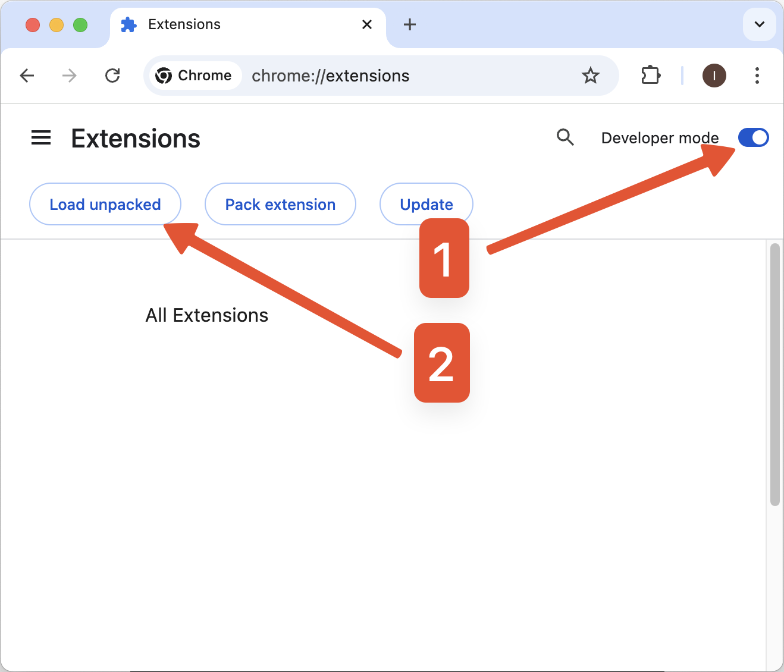Click the Chrome site info chip
Viewport: 784px width, 672px height.
click(194, 76)
